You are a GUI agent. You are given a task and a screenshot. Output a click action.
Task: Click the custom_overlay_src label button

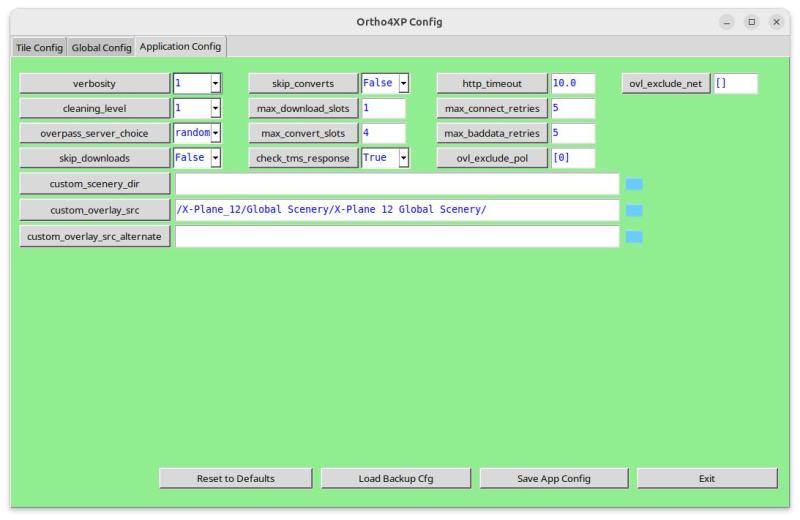click(94, 210)
